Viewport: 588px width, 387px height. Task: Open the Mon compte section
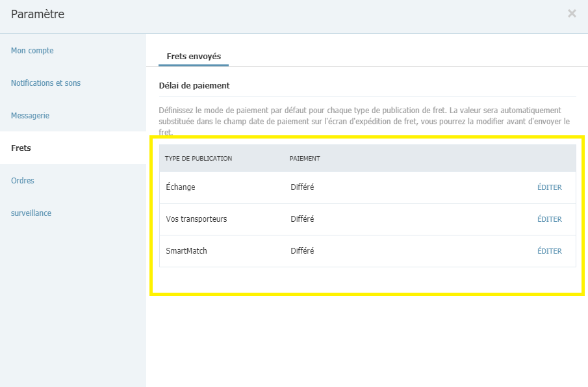click(32, 51)
